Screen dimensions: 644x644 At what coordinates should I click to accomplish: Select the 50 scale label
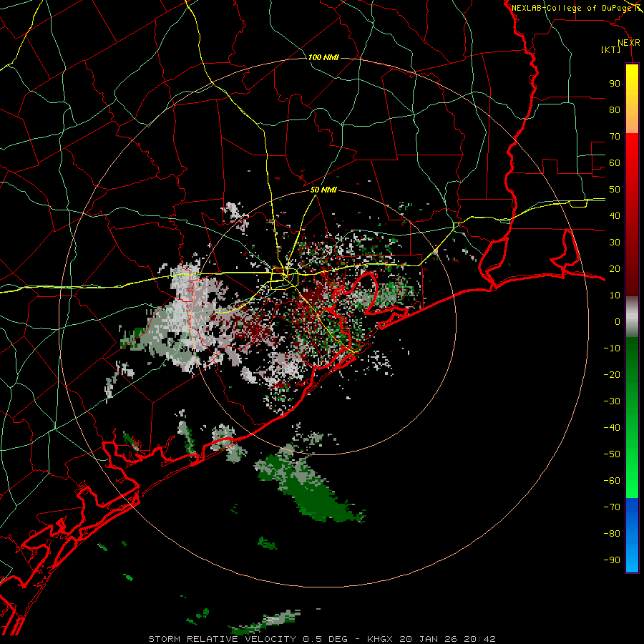[x=615, y=190]
